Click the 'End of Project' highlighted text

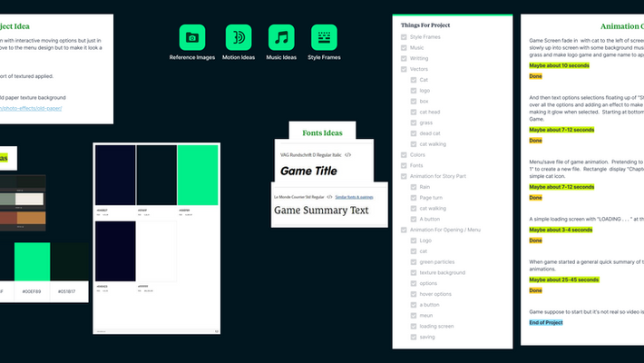(546, 323)
